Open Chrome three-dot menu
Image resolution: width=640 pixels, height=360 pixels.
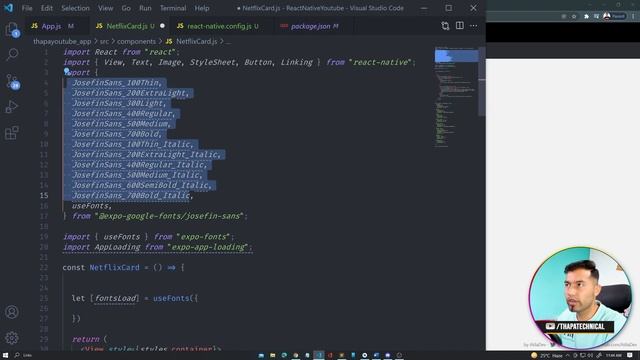pos(633,16)
